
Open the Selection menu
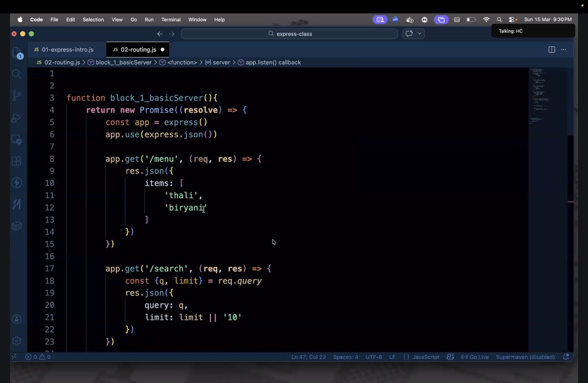pyautogui.click(x=93, y=20)
